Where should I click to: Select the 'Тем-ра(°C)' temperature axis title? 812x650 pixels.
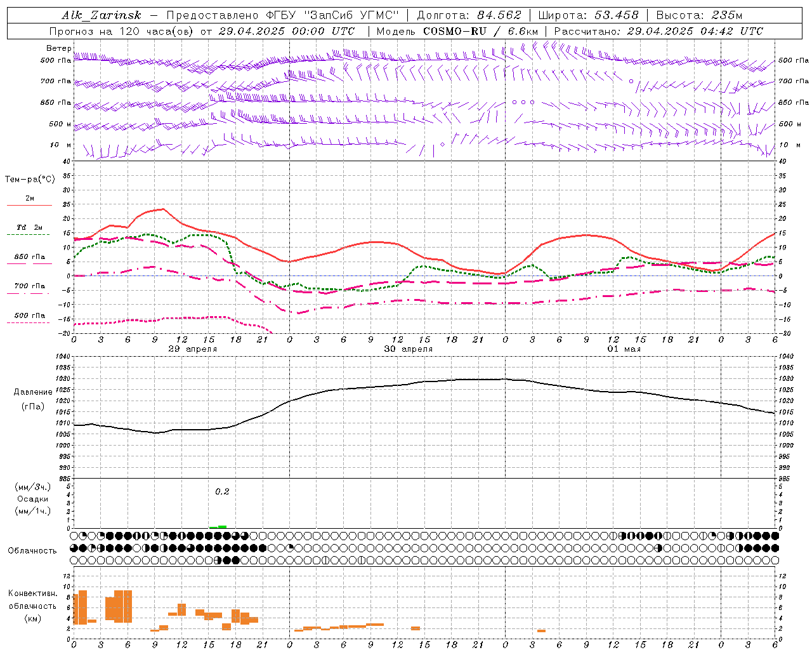[30, 180]
